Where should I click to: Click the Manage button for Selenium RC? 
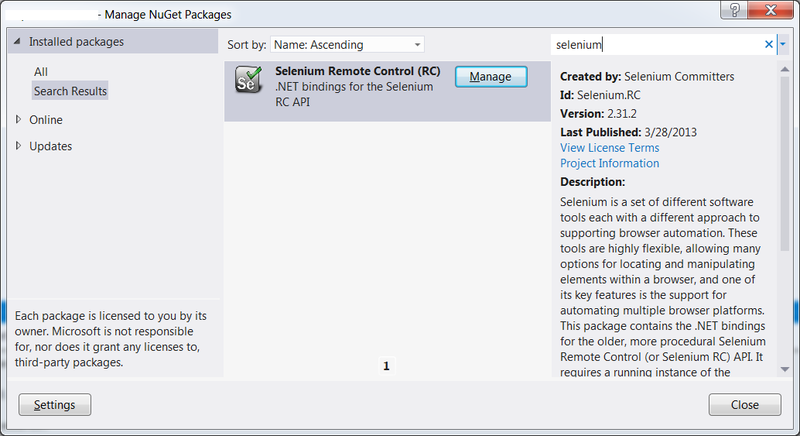(491, 76)
